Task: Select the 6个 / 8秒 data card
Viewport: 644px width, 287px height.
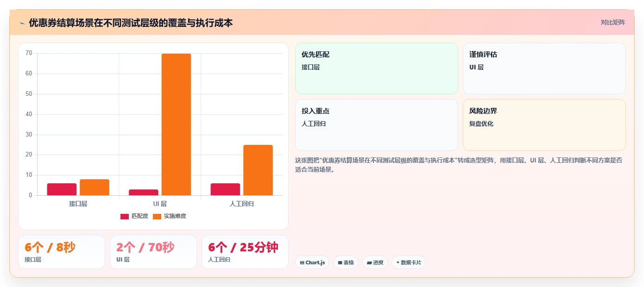Action: (62, 252)
